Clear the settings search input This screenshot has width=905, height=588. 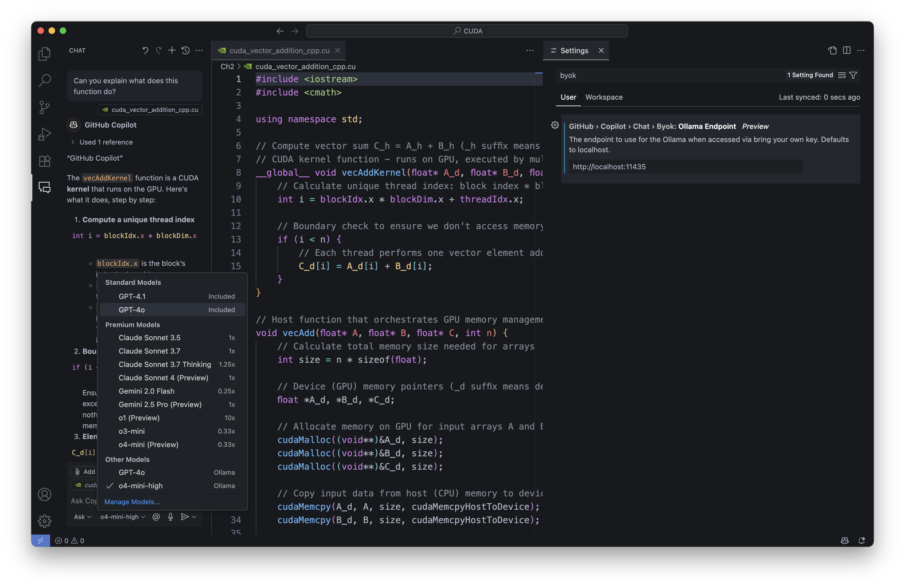click(842, 75)
